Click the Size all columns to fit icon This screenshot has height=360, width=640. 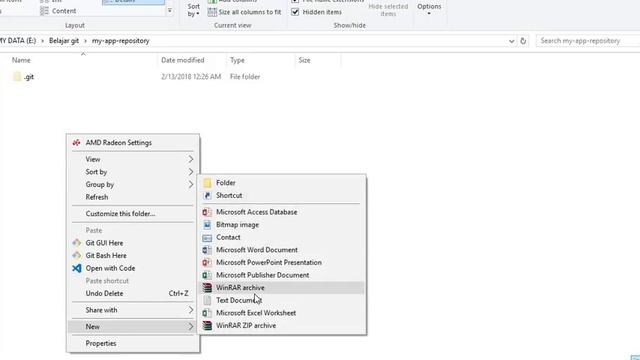pos(212,12)
